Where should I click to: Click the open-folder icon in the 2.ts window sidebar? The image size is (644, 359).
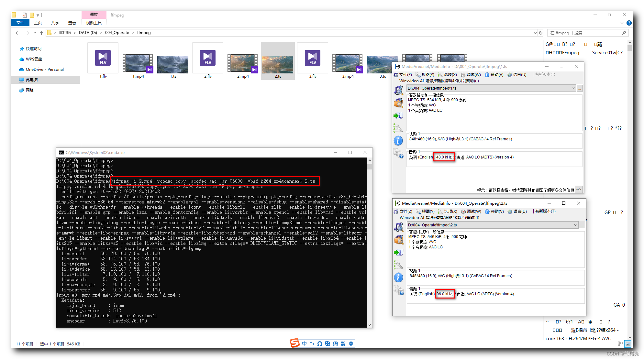point(399,239)
